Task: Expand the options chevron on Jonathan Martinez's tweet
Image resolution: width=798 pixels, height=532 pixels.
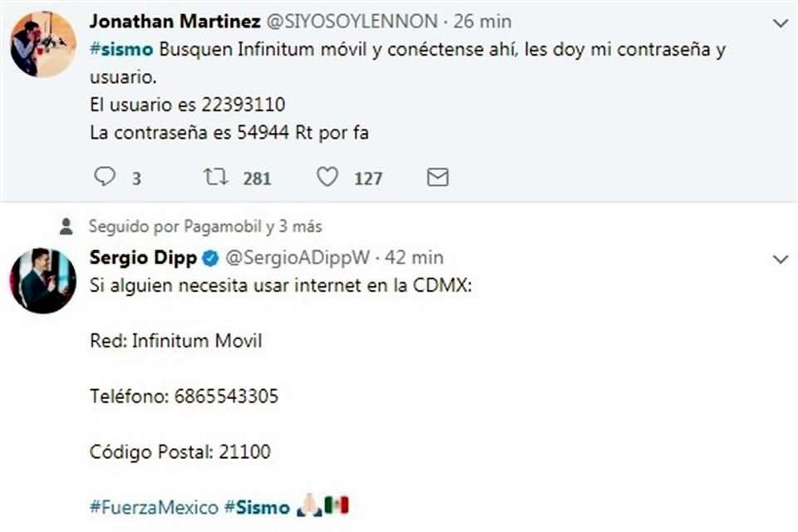Action: click(780, 23)
